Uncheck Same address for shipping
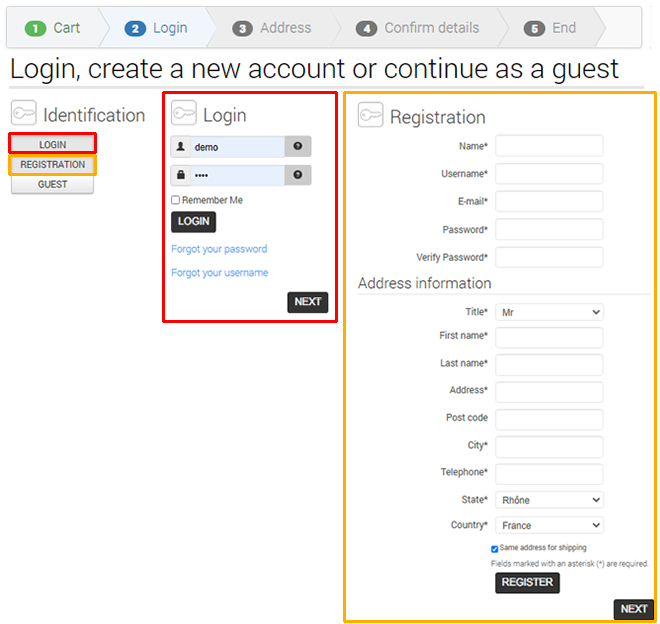This screenshot has height=624, width=660. (x=495, y=549)
